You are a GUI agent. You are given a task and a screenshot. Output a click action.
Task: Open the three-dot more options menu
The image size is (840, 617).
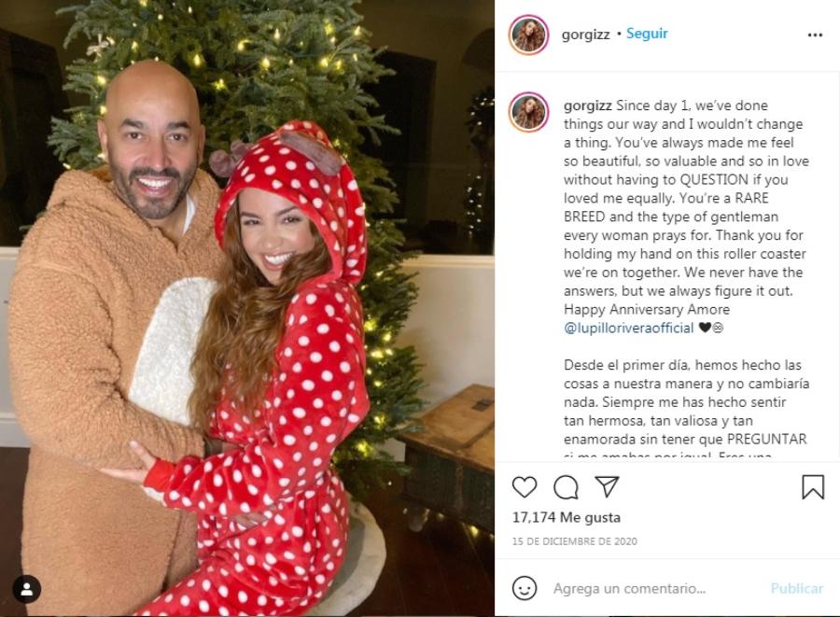pyautogui.click(x=815, y=35)
